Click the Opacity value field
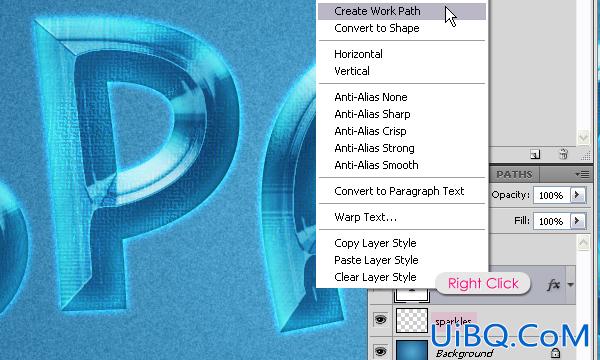Image resolution: width=600 pixels, height=360 pixels. pos(551,195)
